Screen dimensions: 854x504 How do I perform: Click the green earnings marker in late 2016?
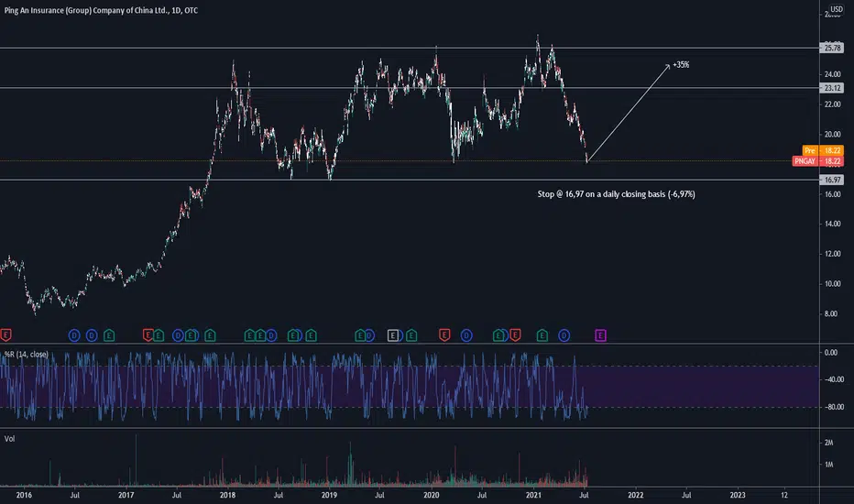click(109, 335)
